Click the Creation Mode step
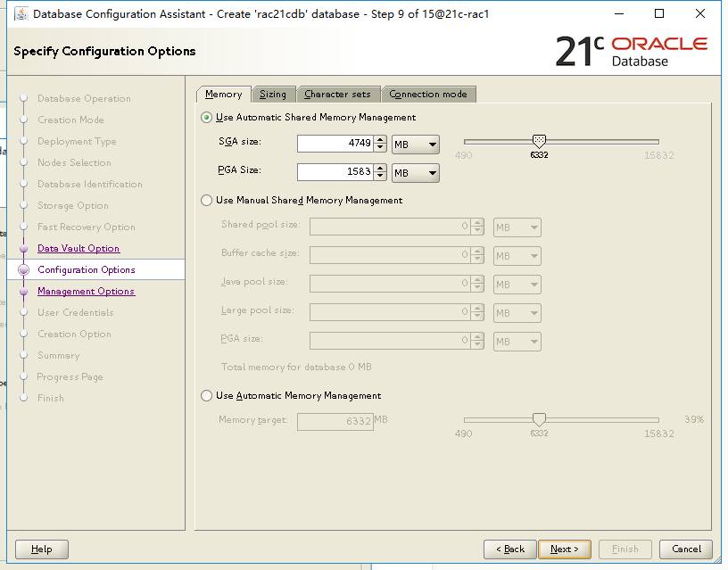This screenshot has width=728, height=570. coord(70,120)
